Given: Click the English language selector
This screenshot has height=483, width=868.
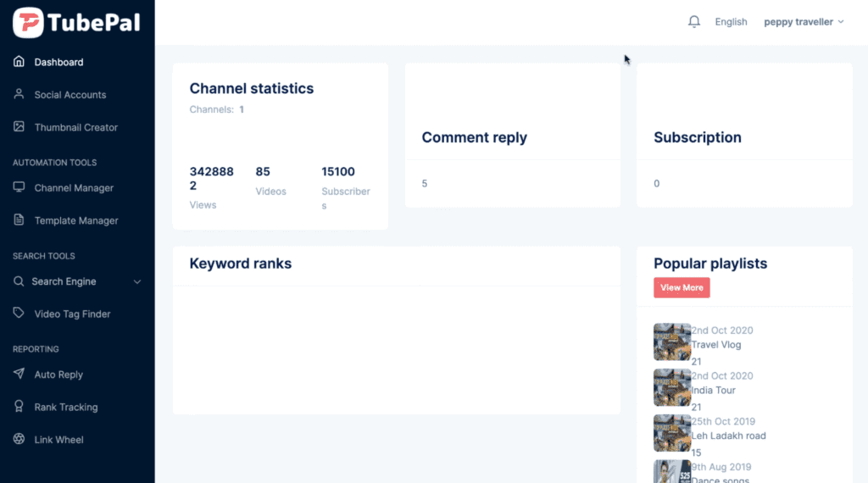Looking at the screenshot, I should (x=731, y=21).
